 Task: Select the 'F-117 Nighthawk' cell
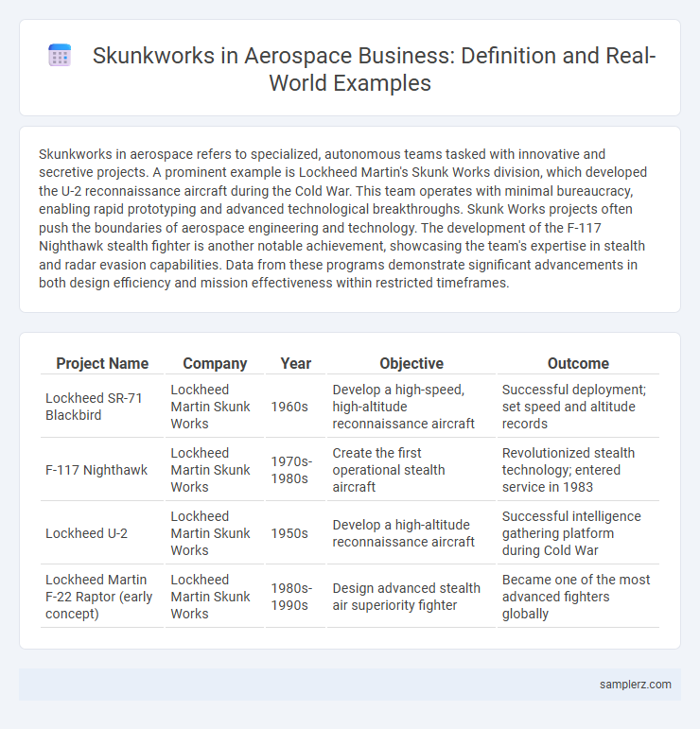pos(102,470)
